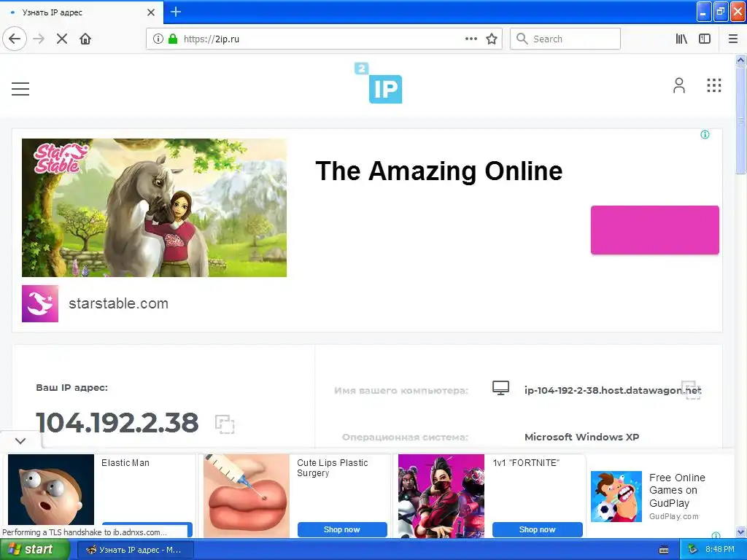The height and width of the screenshot is (560, 747).
Task: Copy the IP address 104.192.2.38 icon
Action: tap(225, 424)
